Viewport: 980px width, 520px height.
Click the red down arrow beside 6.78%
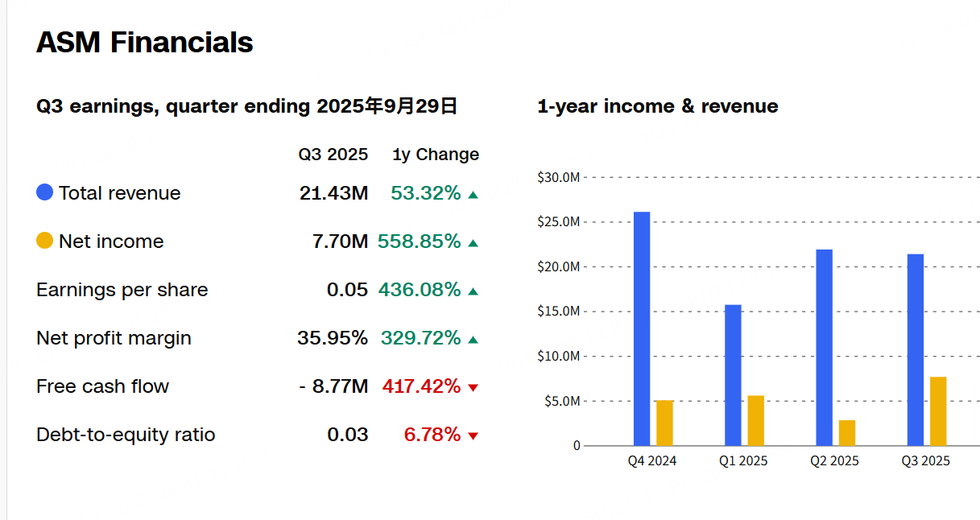(x=473, y=436)
